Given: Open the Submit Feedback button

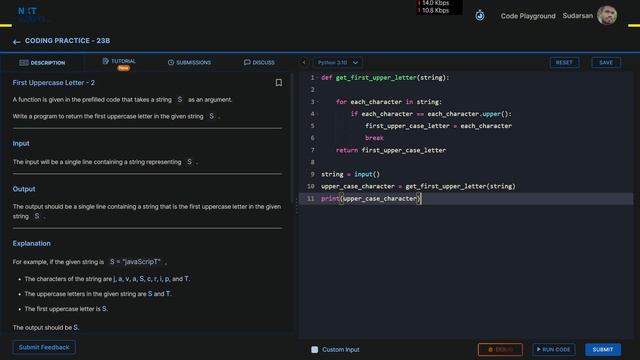Looking at the screenshot, I should 44,347.
